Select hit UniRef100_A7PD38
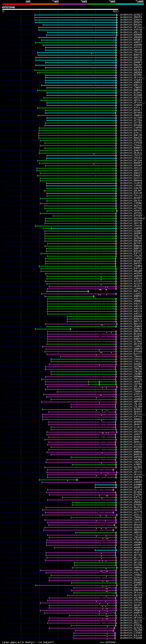Viewport: 146px width, 644px height. [131, 143]
